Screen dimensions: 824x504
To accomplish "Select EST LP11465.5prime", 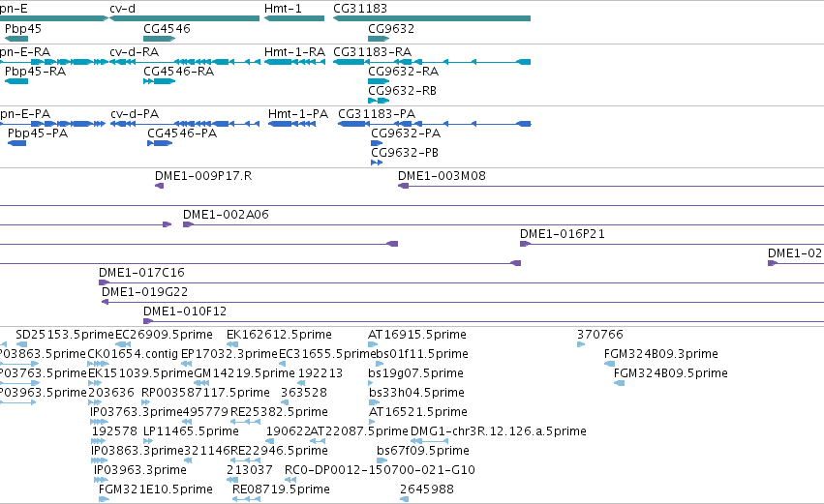I will (x=148, y=441).
